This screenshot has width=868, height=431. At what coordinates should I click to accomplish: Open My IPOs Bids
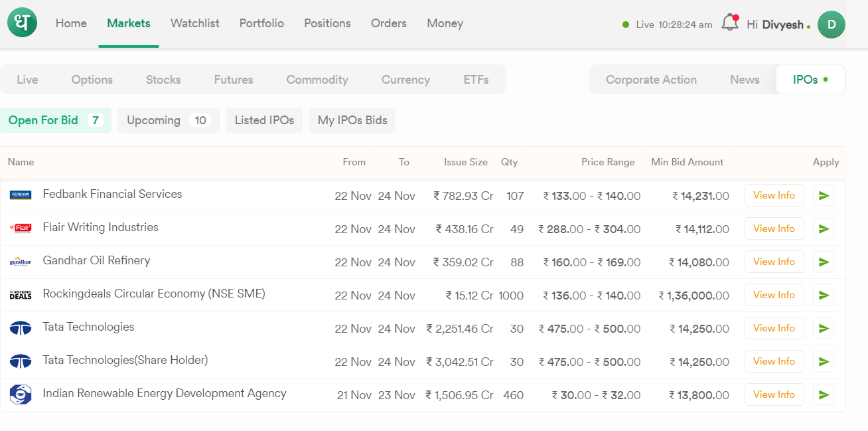click(352, 120)
